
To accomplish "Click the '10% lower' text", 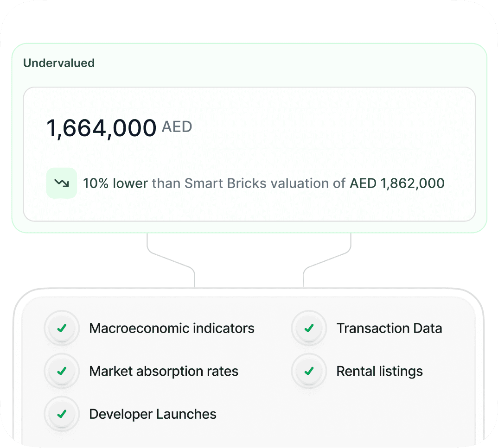I will coord(115,183).
